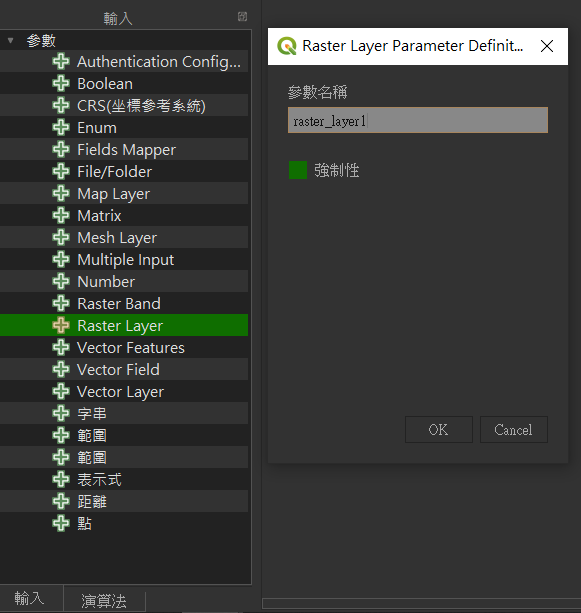Click the plus icon next to Matrix
Image resolution: width=581 pixels, height=613 pixels.
(61, 215)
